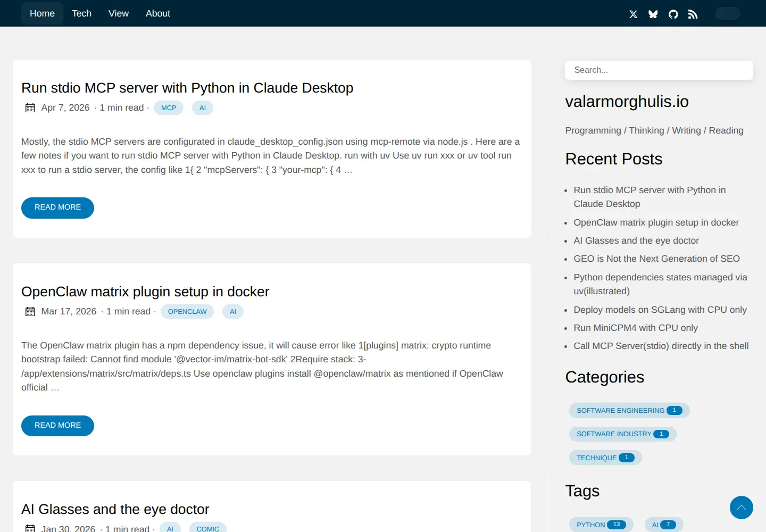Select the MCP tag pill

(169, 108)
